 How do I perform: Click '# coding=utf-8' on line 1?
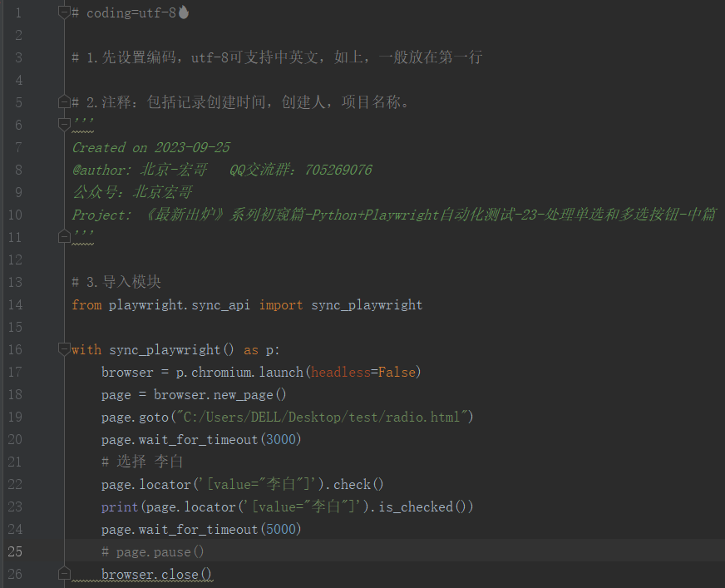(x=124, y=13)
